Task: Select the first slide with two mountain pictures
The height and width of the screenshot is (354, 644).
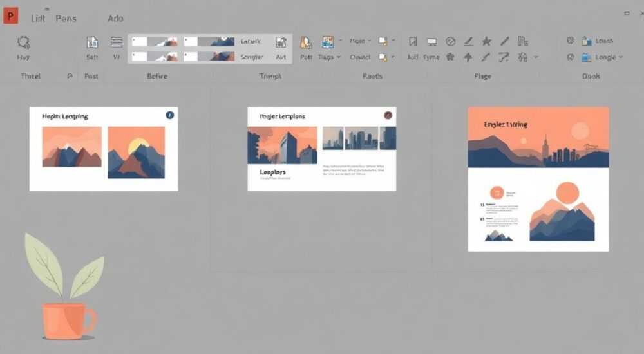Action: (x=104, y=149)
